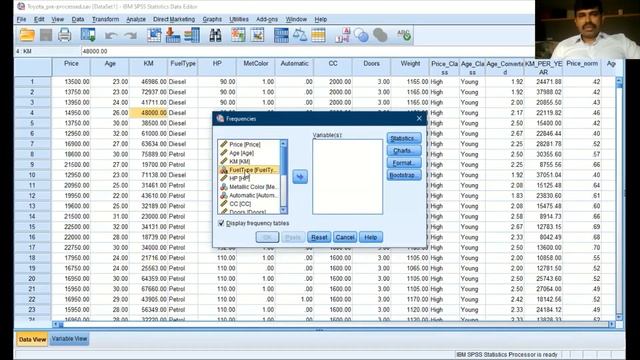
Task: Click Price cell 21500.00 in row 9
Action: pos(71,164)
